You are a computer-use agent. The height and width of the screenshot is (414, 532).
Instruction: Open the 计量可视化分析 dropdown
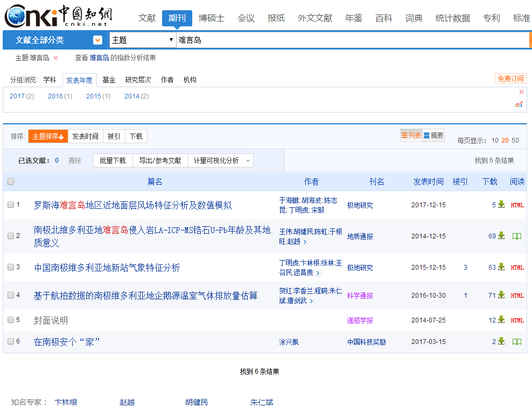coord(220,160)
